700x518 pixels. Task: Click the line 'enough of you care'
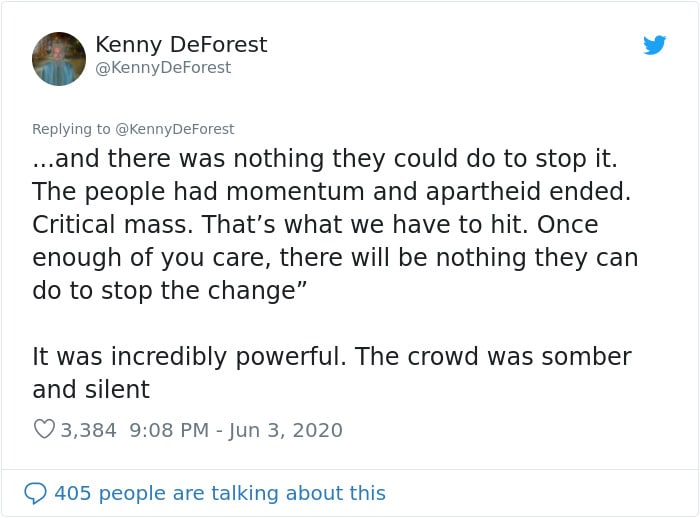[x=335, y=258]
